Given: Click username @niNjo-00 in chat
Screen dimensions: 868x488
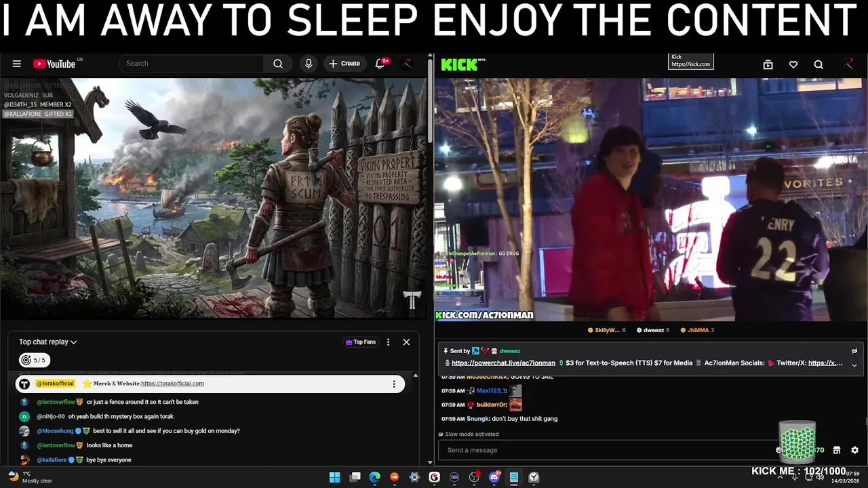Looking at the screenshot, I should (51, 417).
